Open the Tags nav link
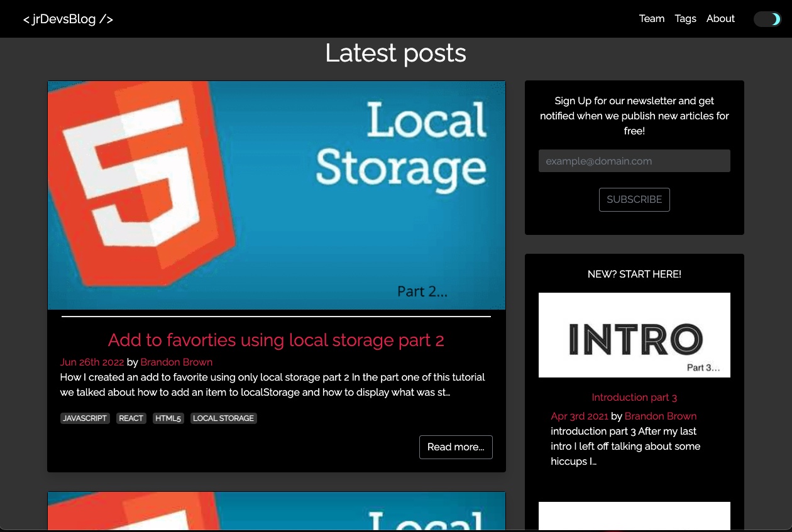 click(685, 19)
